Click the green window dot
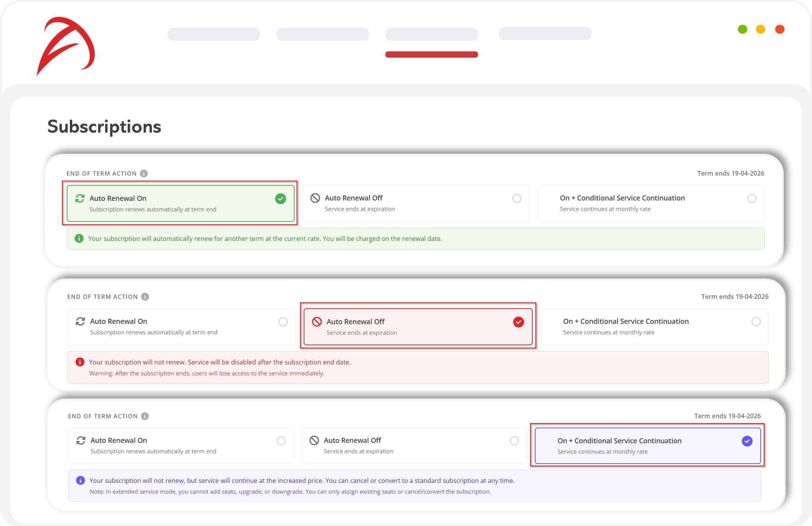Screen dimensions: 812x526 coord(743,29)
